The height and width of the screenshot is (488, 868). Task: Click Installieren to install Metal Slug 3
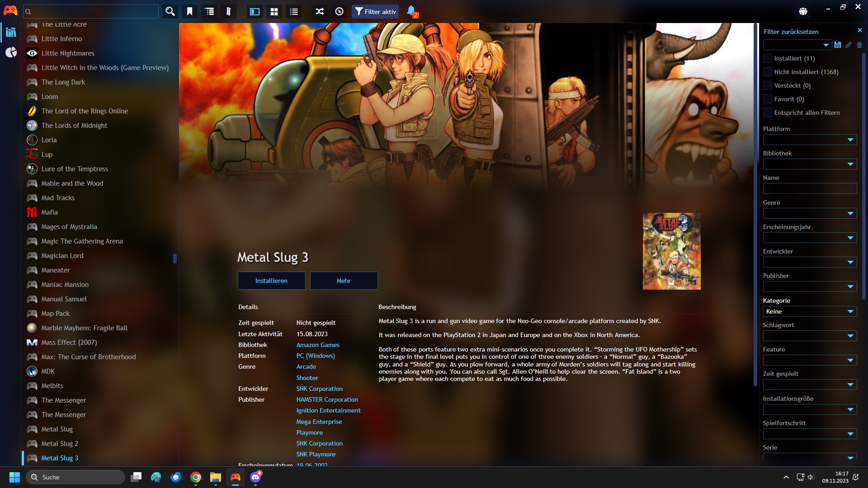coord(271,280)
